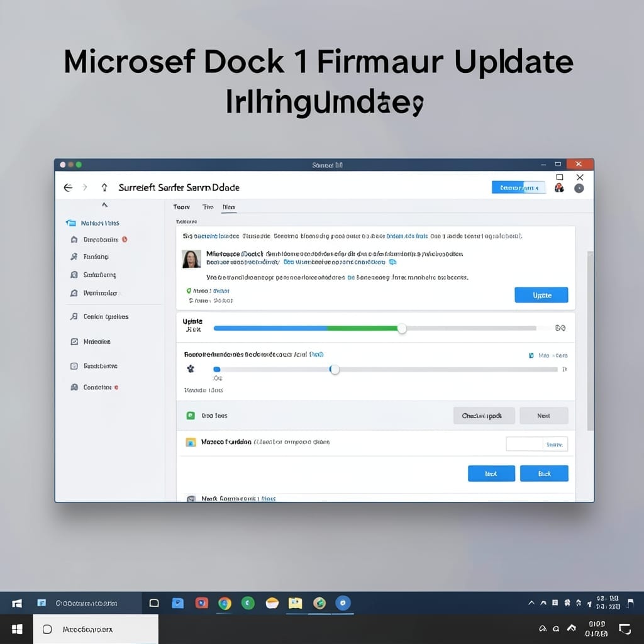This screenshot has height=644, width=644.
Task: Click the up arrow beside the window title
Action: tap(104, 187)
